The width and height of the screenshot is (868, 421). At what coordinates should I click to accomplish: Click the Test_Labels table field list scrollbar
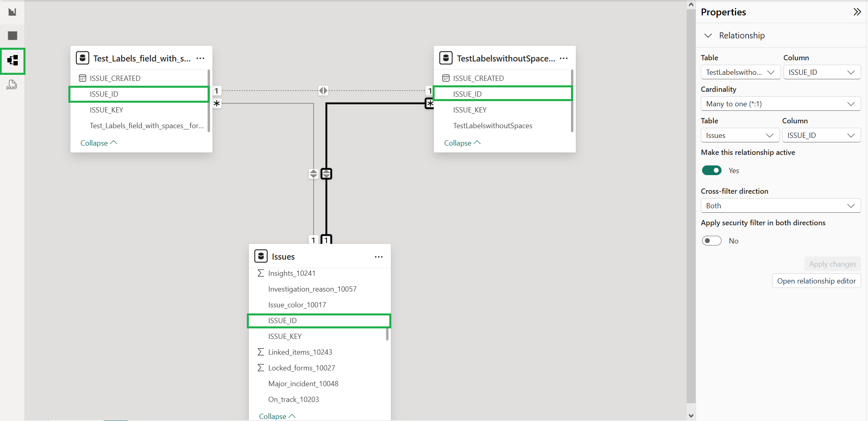[209, 101]
